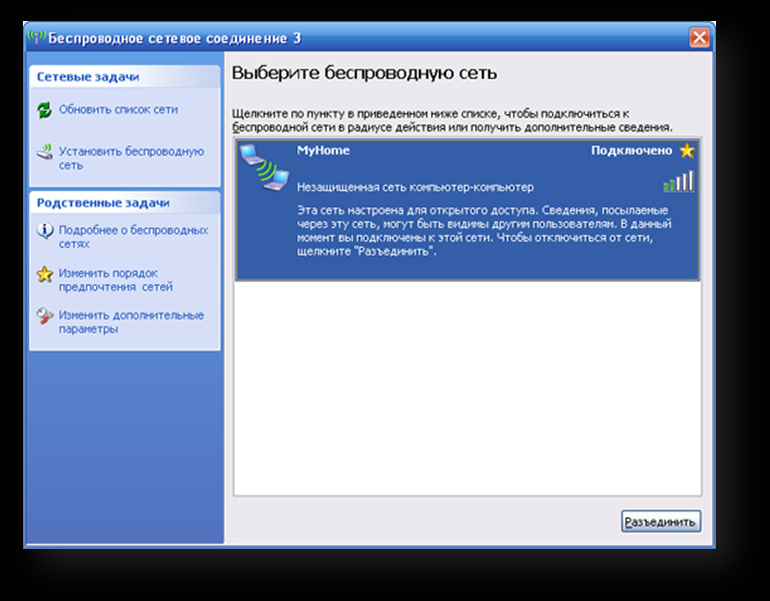
Task: Click the empty area of network list
Action: pos(467,390)
